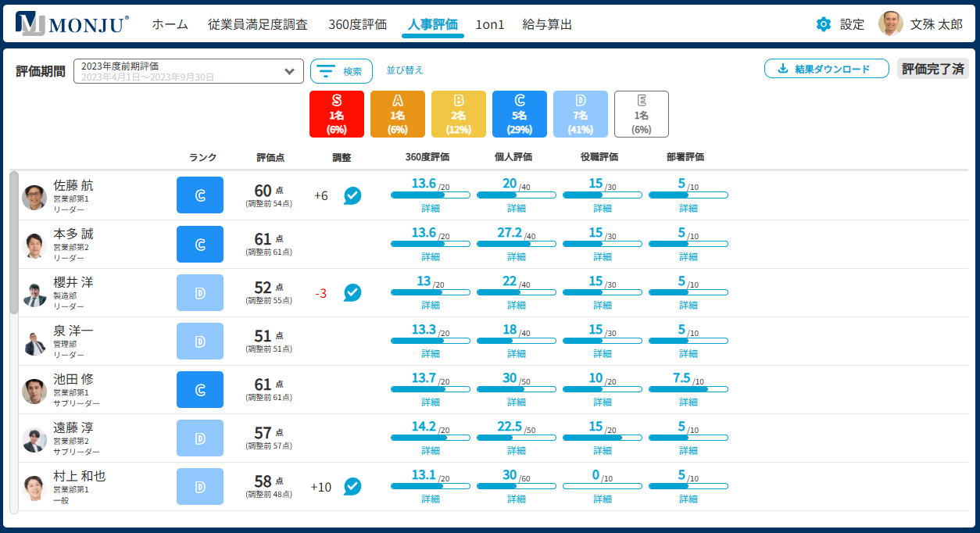Open adjustment comment icon for 佐藤 航
Image resolution: width=980 pixels, height=533 pixels.
(352, 195)
